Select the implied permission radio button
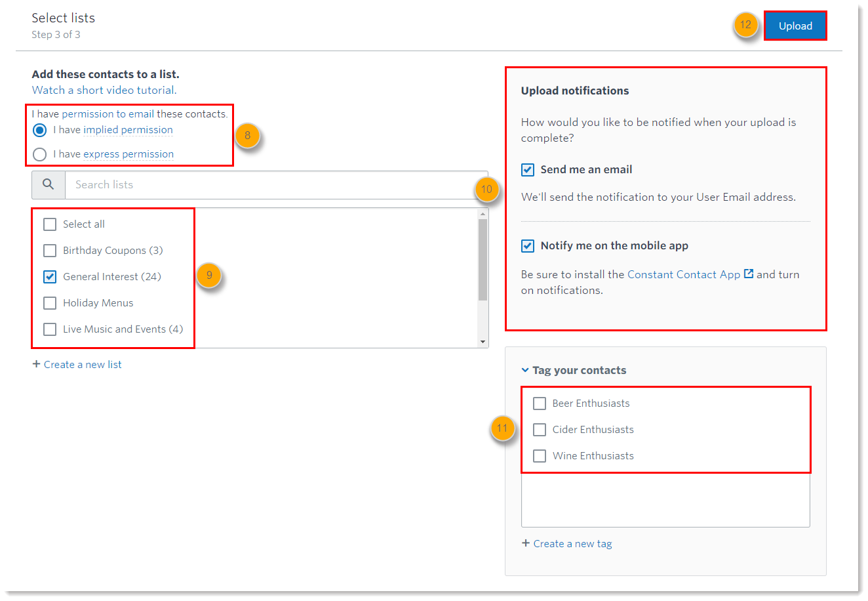 pyautogui.click(x=40, y=130)
